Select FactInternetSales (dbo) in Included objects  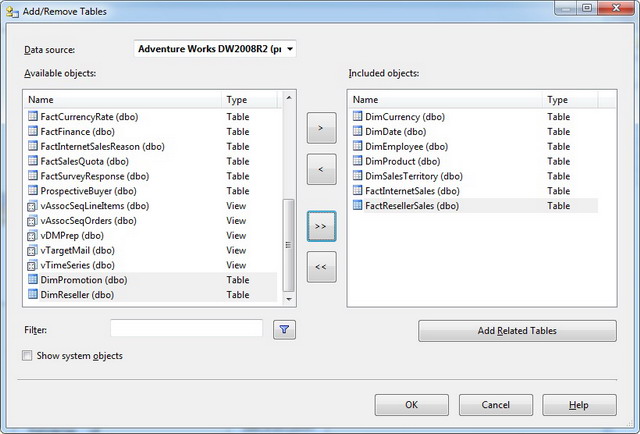(x=474, y=191)
